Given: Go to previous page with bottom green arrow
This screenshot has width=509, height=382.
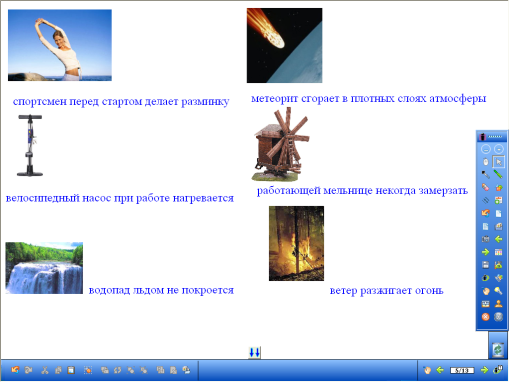Looking at the screenshot, I should click(x=440, y=370).
